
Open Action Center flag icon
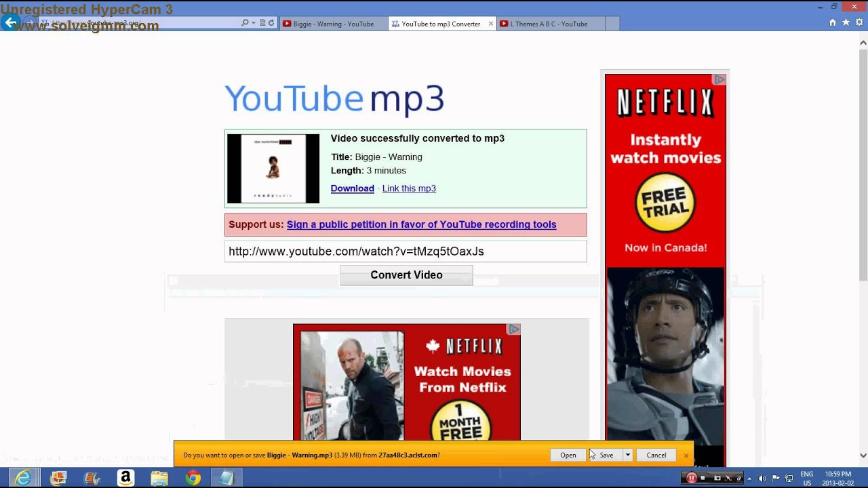coord(775,478)
